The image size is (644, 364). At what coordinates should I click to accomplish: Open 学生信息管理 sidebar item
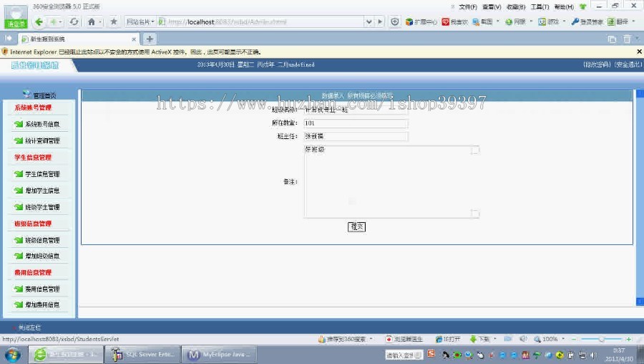tap(42, 174)
